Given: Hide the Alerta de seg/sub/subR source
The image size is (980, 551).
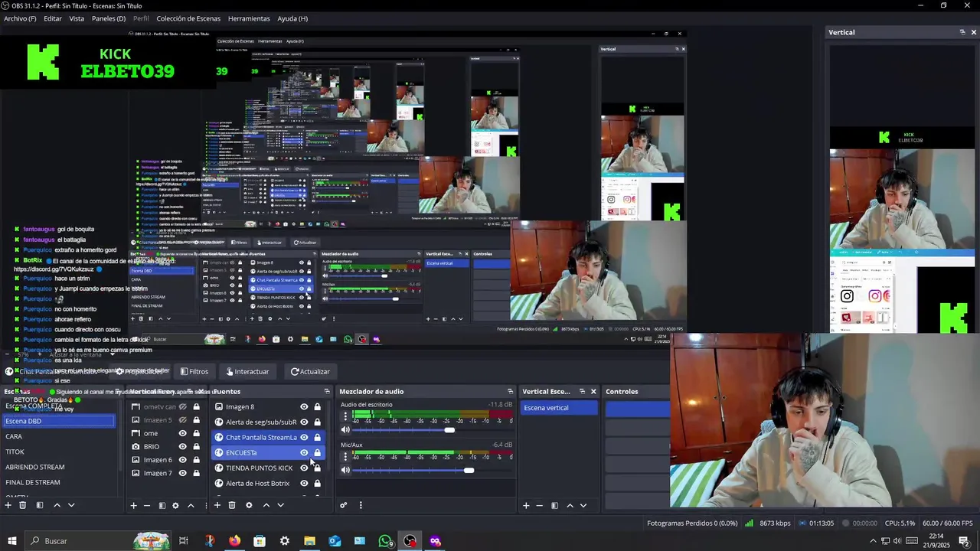Looking at the screenshot, I should pos(304,422).
